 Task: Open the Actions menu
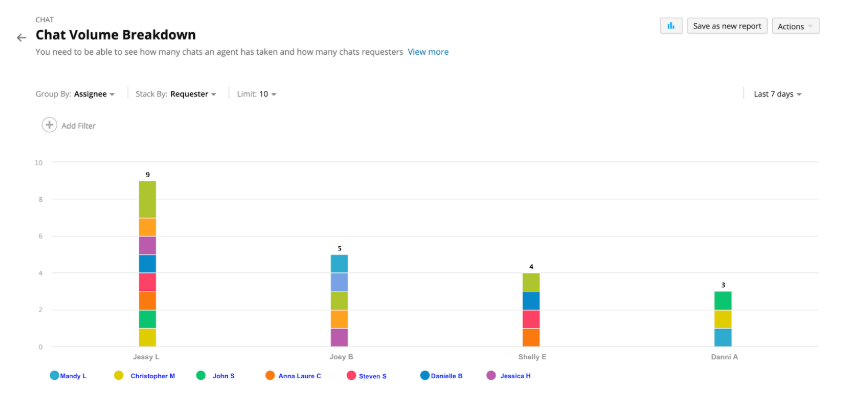click(795, 26)
